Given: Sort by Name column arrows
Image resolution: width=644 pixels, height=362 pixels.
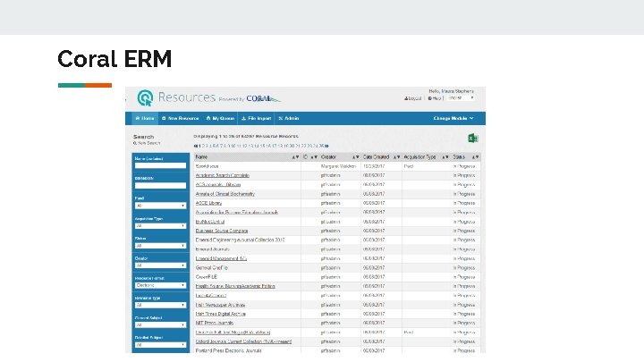Looking at the screenshot, I should tap(296, 157).
